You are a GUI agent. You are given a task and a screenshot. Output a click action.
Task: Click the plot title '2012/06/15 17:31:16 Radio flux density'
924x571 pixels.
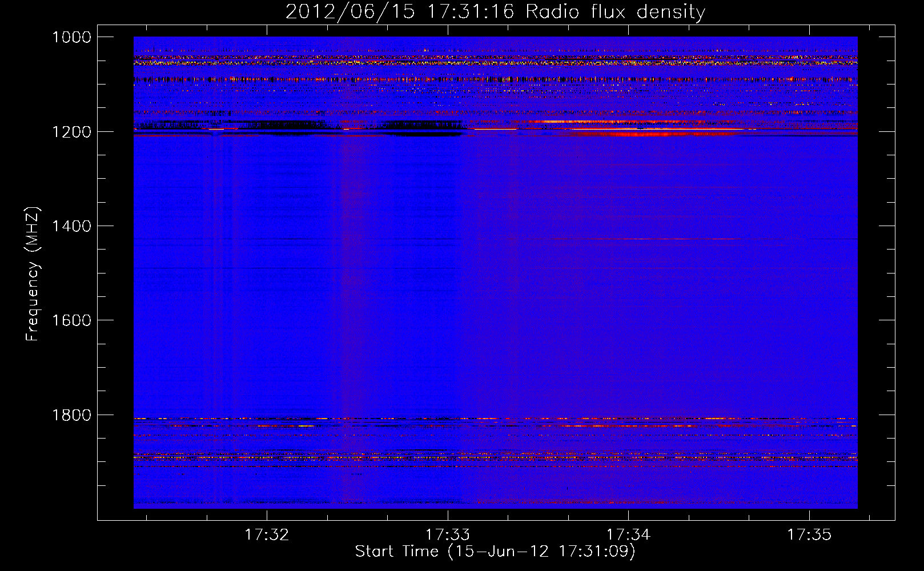coord(495,11)
